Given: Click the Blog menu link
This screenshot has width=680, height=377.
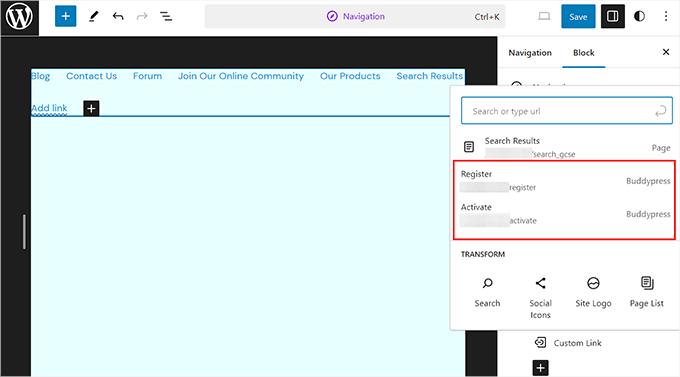Looking at the screenshot, I should [x=41, y=76].
